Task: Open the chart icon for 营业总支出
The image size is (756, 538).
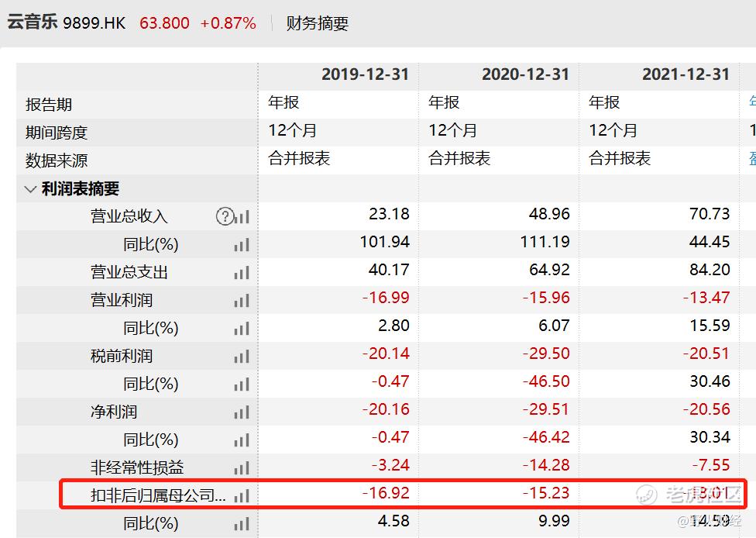Action: 242,273
